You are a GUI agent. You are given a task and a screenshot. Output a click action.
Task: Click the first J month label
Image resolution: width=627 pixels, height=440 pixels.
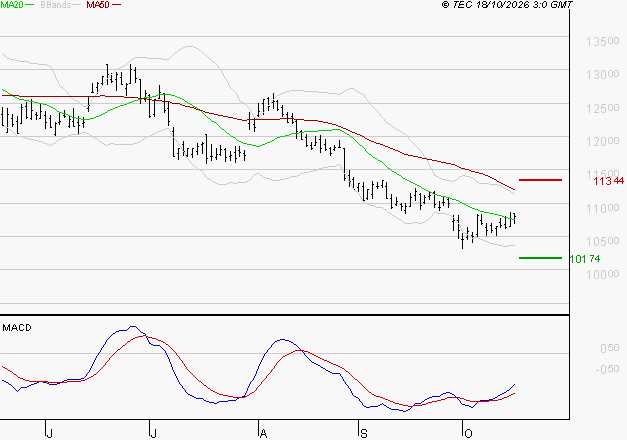[50, 434]
